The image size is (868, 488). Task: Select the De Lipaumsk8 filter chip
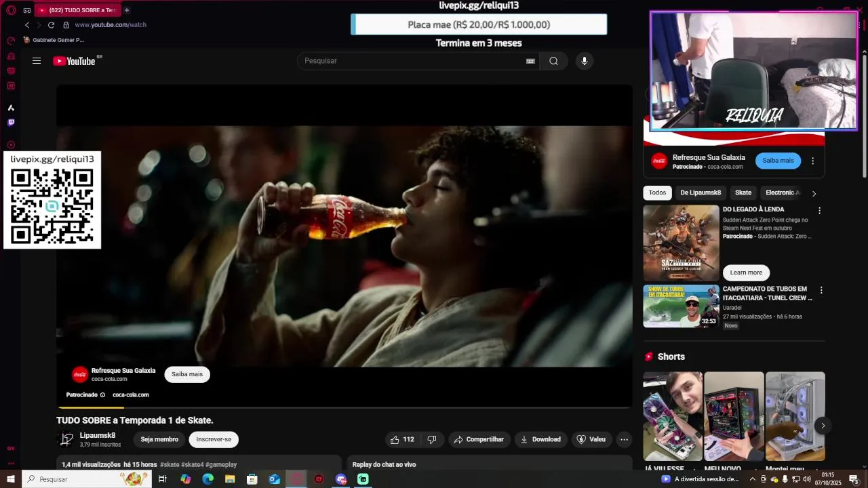[x=701, y=192]
